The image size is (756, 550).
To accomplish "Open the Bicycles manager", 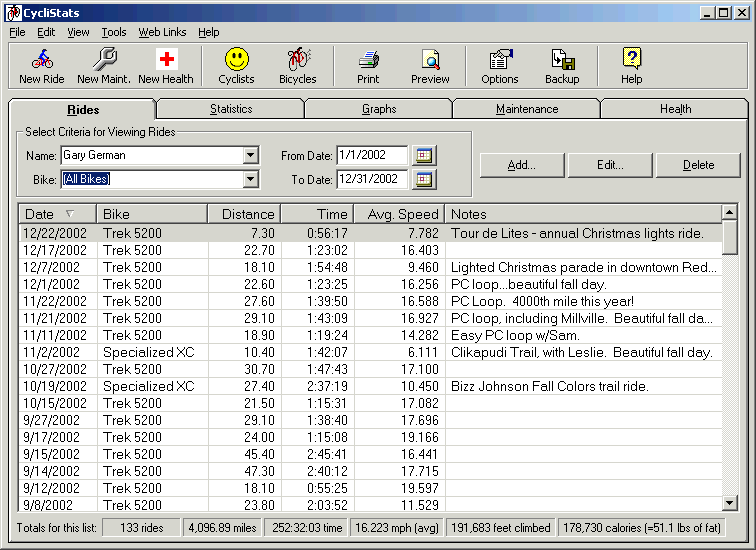I will [298, 66].
